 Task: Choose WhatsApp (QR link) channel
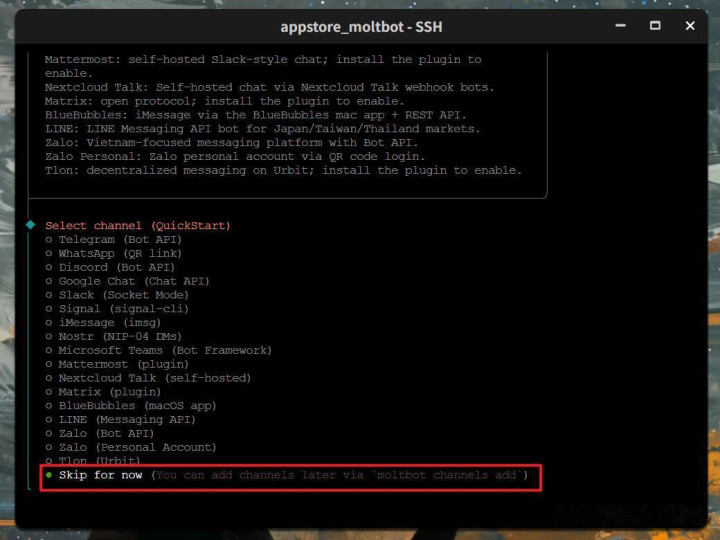[113, 253]
